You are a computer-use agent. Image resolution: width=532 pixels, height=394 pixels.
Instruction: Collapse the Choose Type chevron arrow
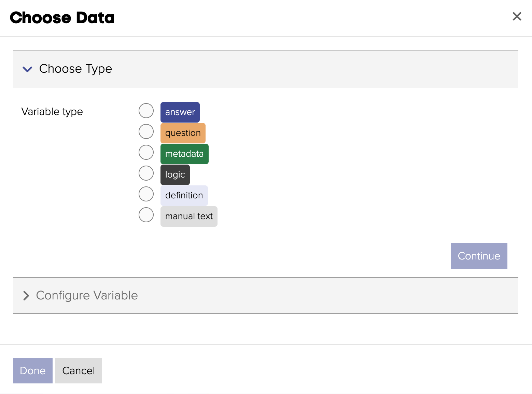tap(27, 69)
